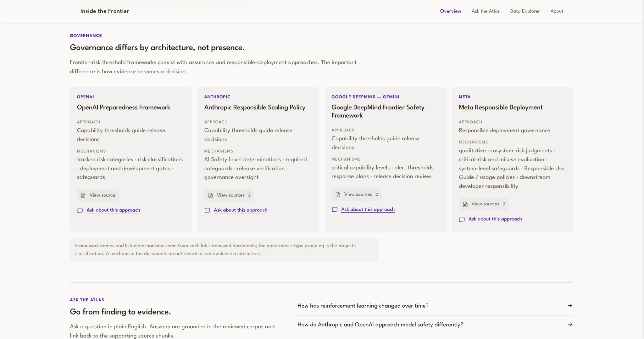Select 'How has reinforcement learning changed over time?'
This screenshot has height=339, width=644.
(x=435, y=306)
